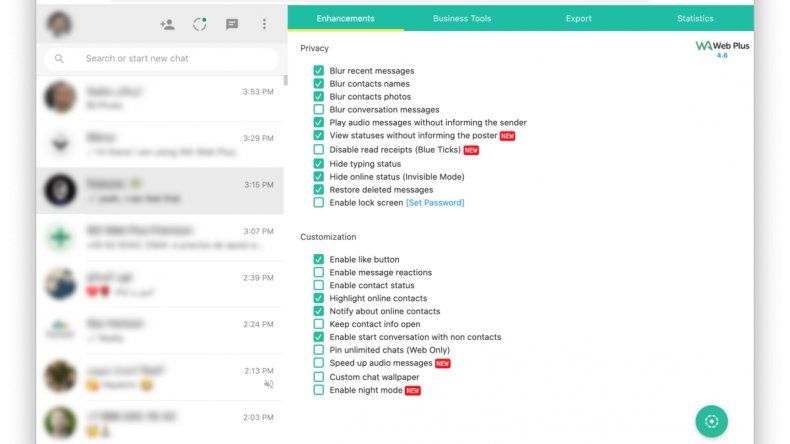This screenshot has height=444, width=790.
Task: Uncheck Restore deleted messages
Action: pos(318,189)
